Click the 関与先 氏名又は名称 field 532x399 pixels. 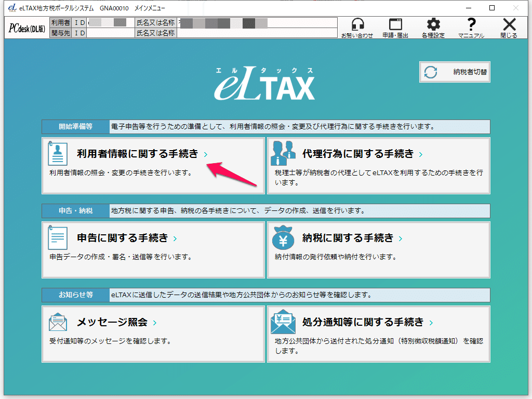pos(257,33)
